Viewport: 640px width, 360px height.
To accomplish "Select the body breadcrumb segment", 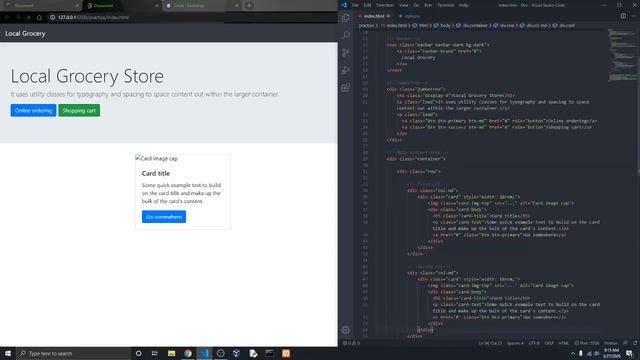I will 445,25.
